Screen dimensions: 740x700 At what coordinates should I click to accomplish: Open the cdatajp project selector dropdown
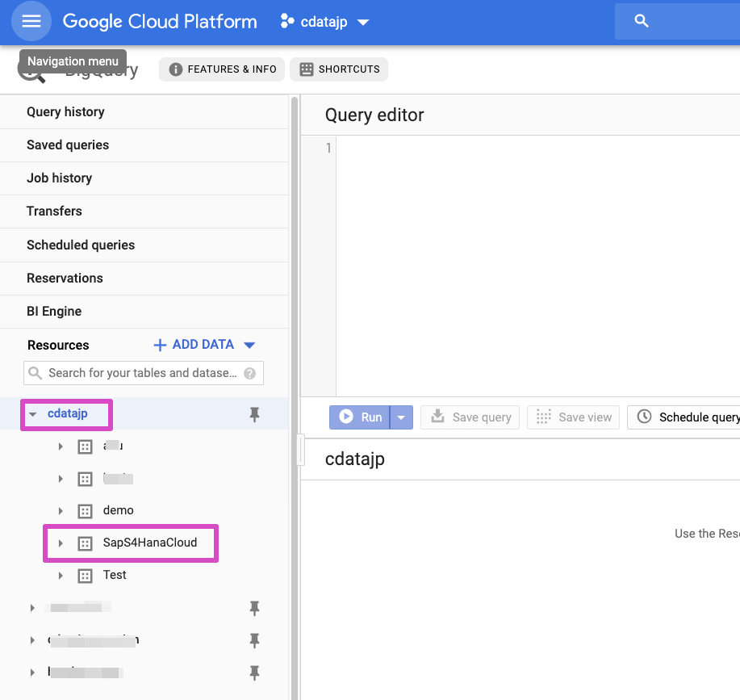tap(363, 22)
